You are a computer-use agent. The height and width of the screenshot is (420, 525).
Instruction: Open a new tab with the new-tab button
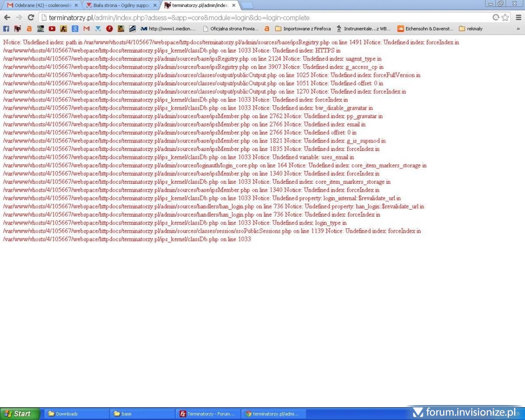[x=247, y=5]
